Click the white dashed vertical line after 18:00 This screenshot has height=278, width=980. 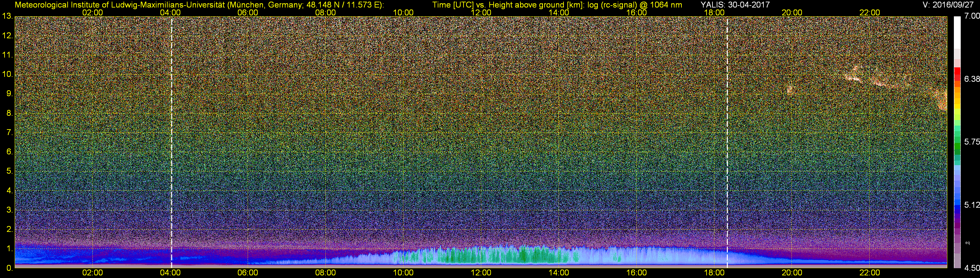coord(727,142)
